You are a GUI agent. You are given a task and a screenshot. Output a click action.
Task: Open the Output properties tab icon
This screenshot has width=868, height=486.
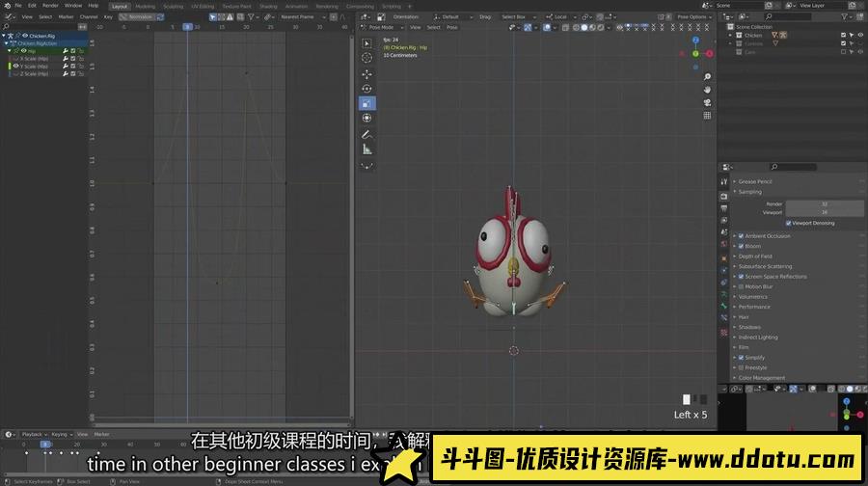pos(724,208)
